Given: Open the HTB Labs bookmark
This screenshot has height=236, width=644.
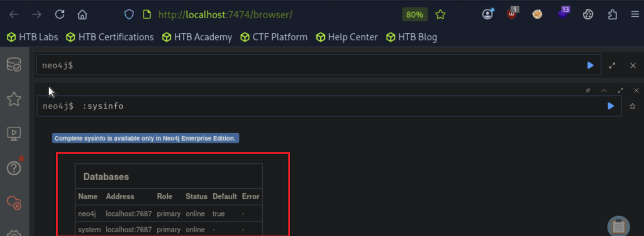Looking at the screenshot, I should [33, 37].
